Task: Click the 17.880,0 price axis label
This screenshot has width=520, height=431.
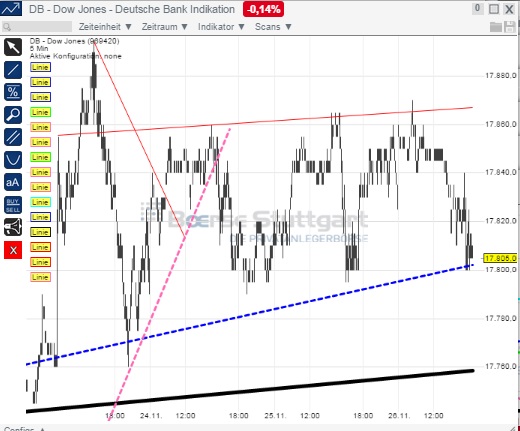Action: (x=501, y=76)
